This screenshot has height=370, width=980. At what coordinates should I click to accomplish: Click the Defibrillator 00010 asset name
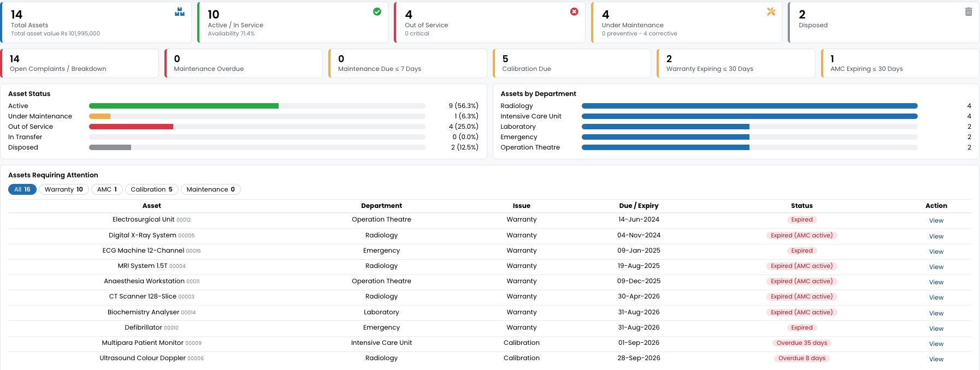152,327
